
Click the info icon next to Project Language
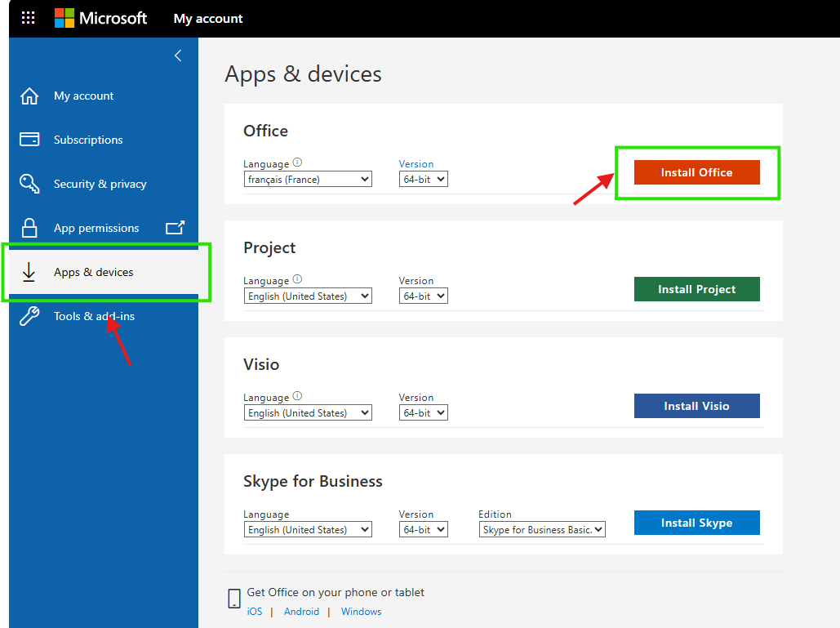tap(297, 279)
